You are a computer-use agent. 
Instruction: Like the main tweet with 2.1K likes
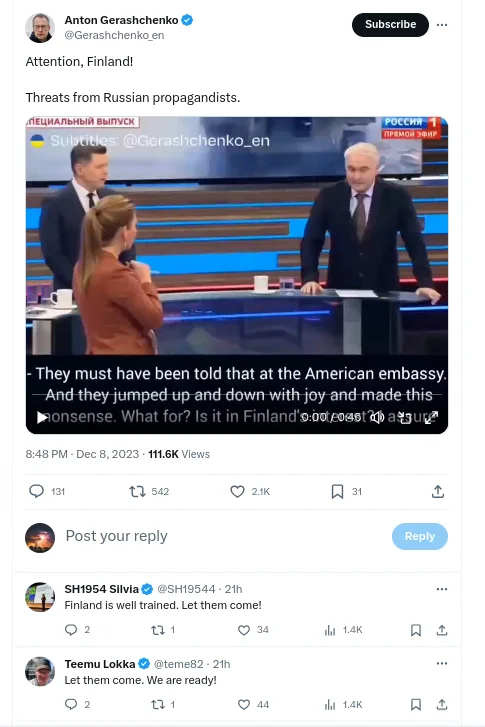tap(237, 491)
